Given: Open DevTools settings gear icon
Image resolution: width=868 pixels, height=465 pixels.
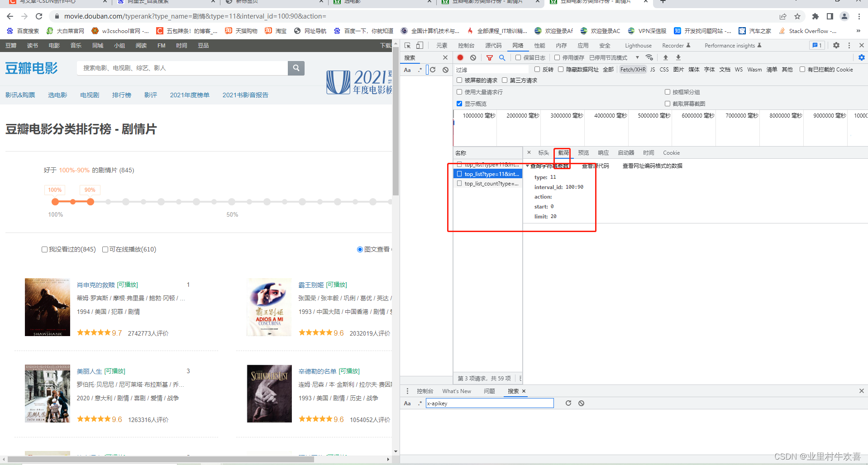Looking at the screenshot, I should [x=836, y=45].
